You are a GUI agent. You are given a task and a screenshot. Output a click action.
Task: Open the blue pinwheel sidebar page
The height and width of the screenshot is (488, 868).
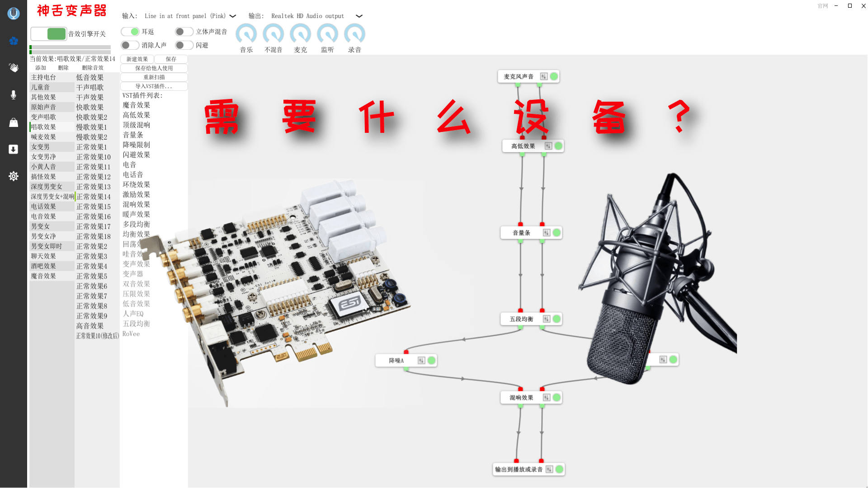tap(14, 41)
